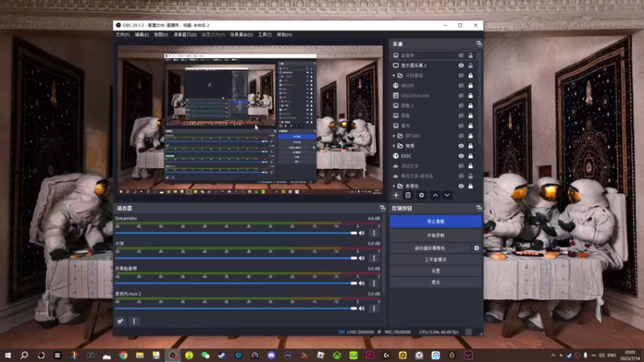This screenshot has width=644, height=362.
Task: Show the TIME group source
Action: click(x=461, y=136)
